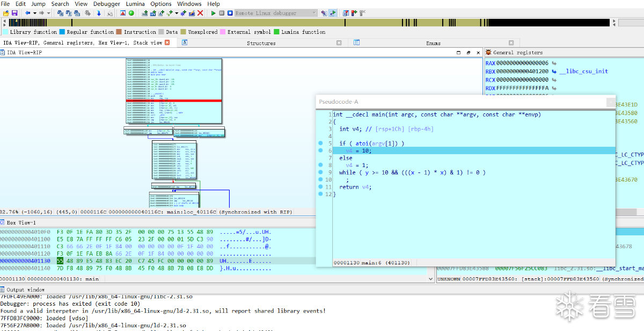
Task: Switch to the Structures tab
Action: pyautogui.click(x=261, y=43)
